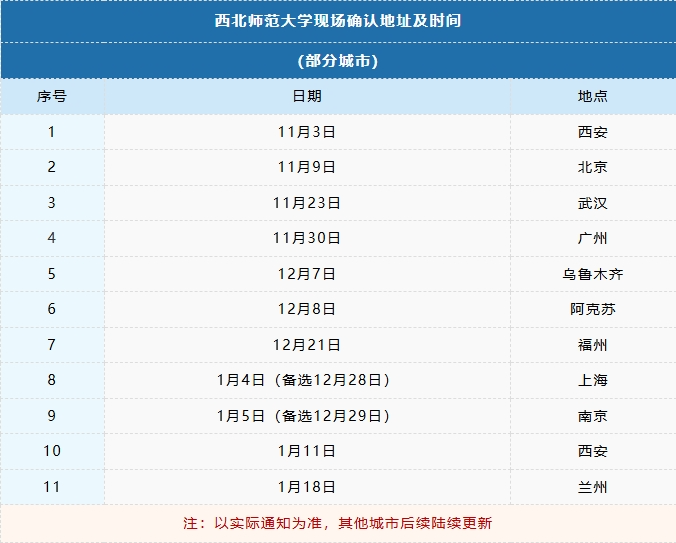Screen dimensions: 676x543
Task: Click '西安' in the 11月3日 row
Action: [x=593, y=132]
